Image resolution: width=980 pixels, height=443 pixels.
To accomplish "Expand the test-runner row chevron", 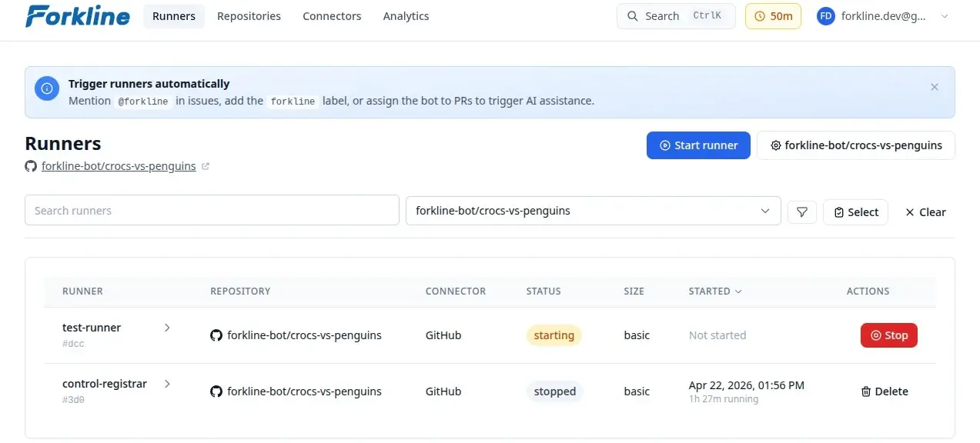I will tap(167, 328).
